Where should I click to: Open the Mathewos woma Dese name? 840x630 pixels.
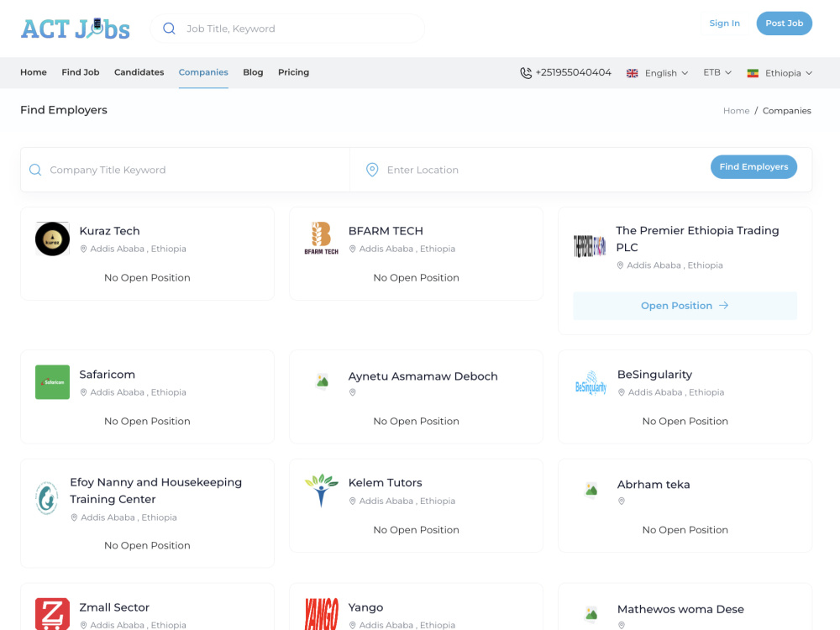[x=680, y=609]
